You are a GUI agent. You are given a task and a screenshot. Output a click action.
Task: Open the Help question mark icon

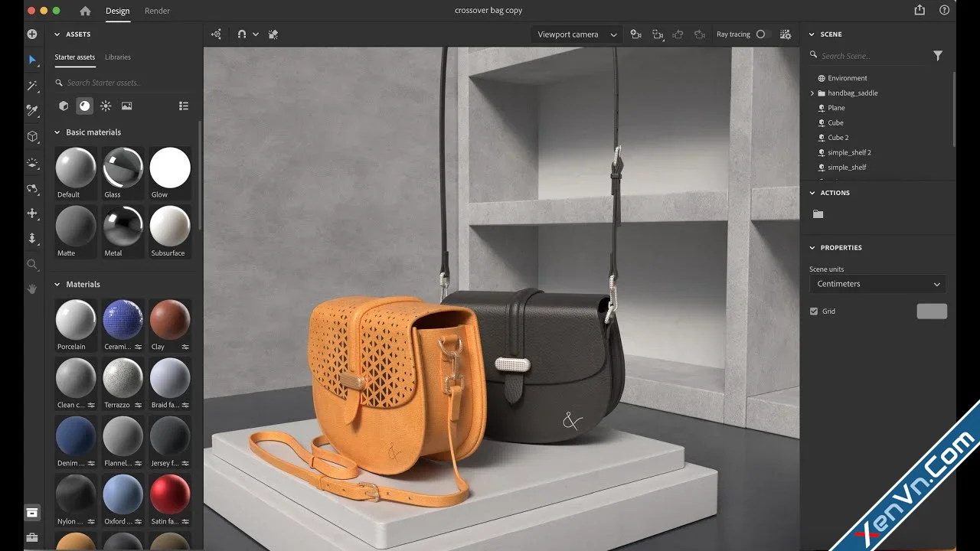pyautogui.click(x=942, y=10)
